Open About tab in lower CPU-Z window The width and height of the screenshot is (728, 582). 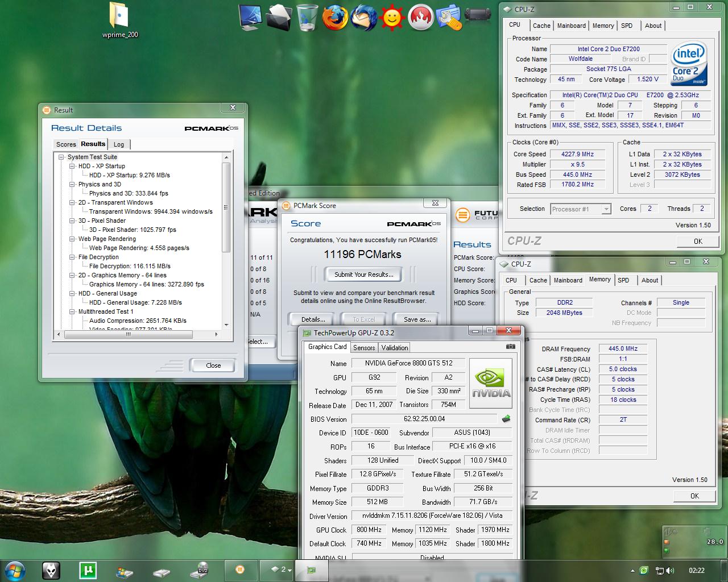(650, 280)
